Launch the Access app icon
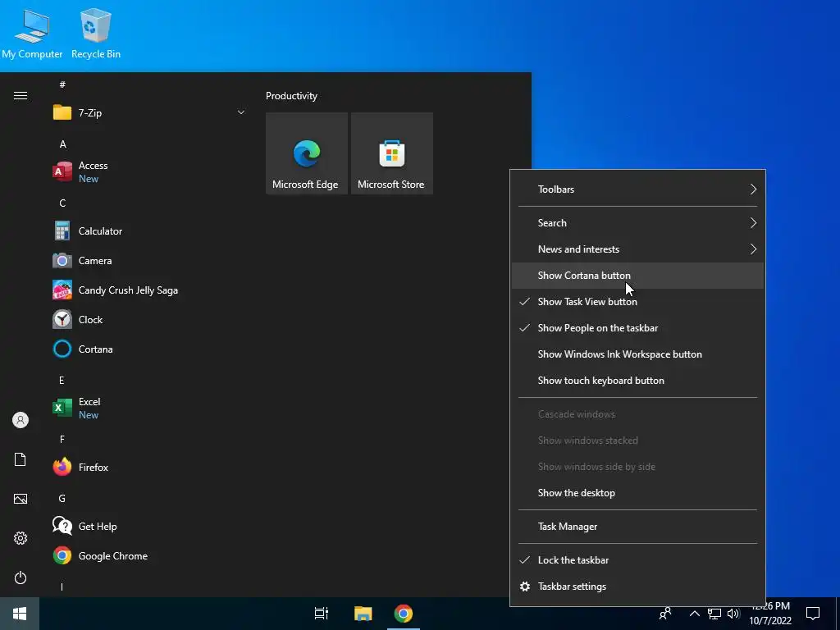Screen dimensions: 840x630 tap(62, 171)
